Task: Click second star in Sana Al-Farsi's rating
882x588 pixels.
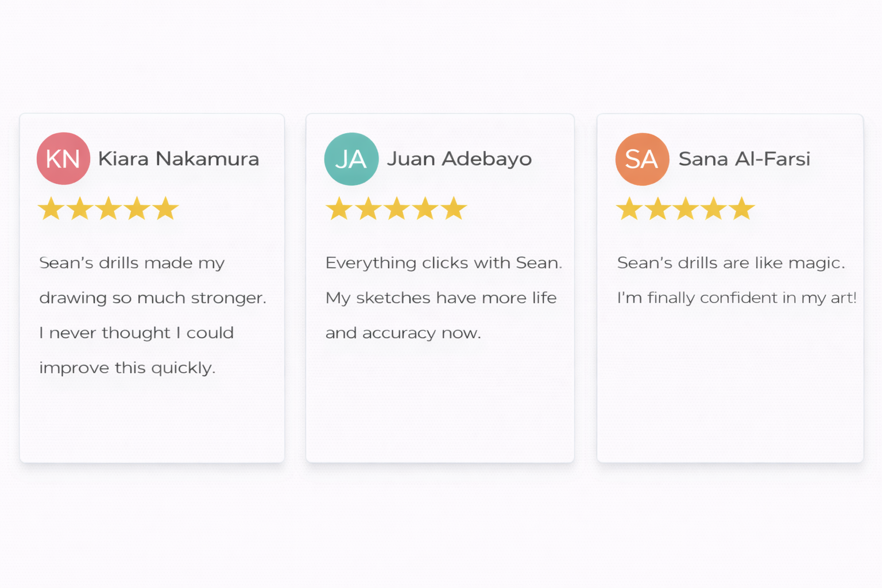Action: pyautogui.click(x=657, y=208)
